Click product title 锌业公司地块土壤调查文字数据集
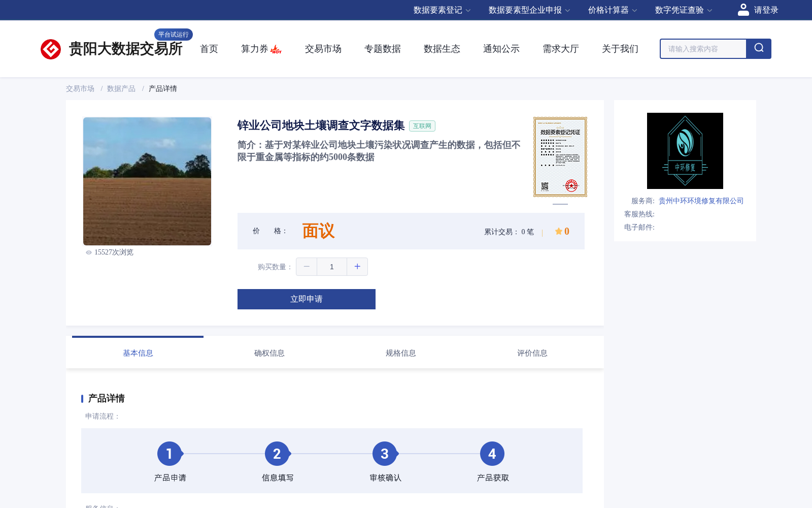 pyautogui.click(x=321, y=125)
